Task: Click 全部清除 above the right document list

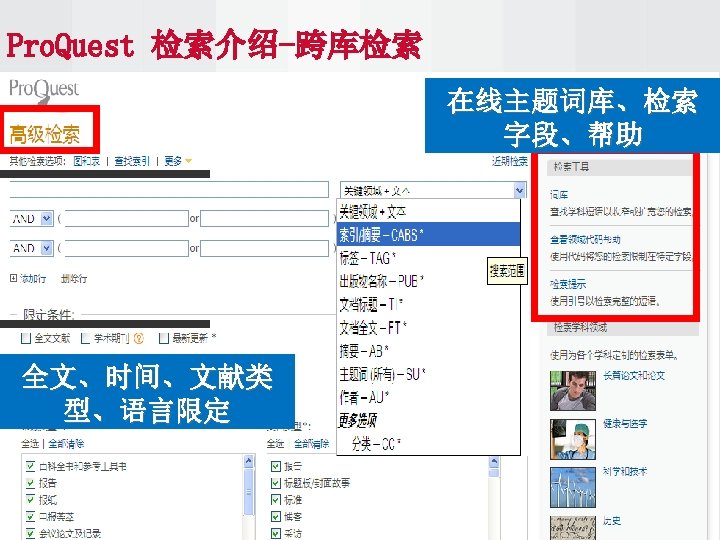Action: pyautogui.click(x=311, y=444)
